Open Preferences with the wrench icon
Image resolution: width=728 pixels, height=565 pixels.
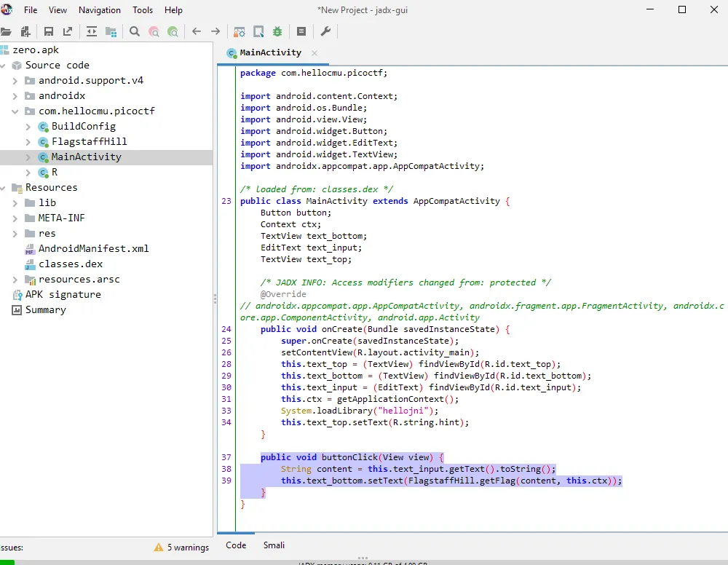325,31
